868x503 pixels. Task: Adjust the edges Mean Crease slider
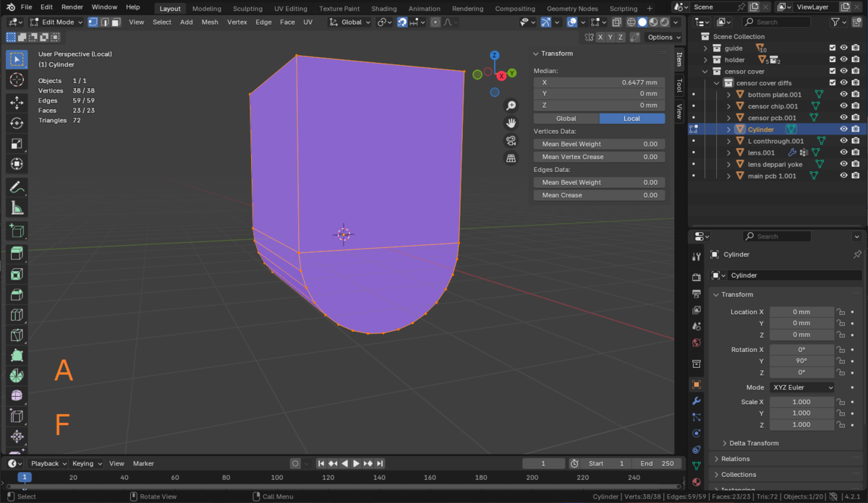[599, 195]
